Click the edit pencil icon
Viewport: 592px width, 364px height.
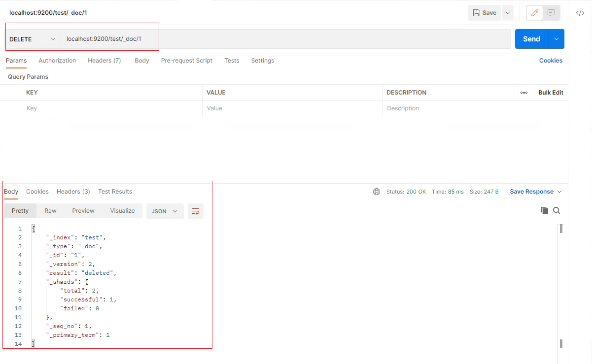(535, 13)
